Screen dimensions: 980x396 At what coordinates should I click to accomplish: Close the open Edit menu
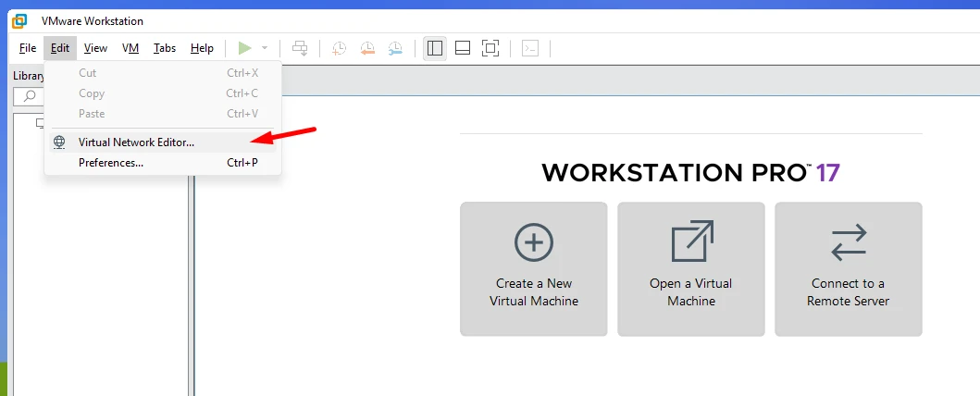60,48
